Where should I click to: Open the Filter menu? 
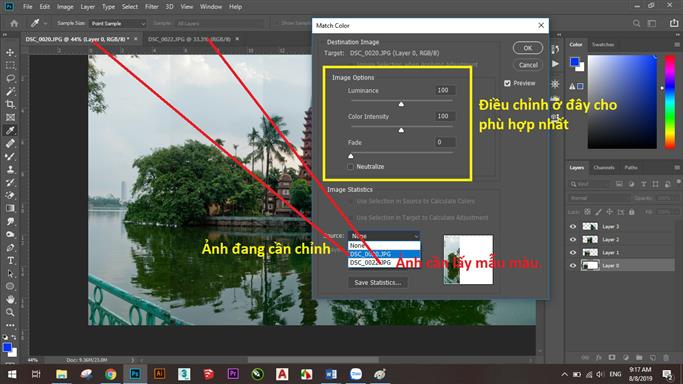152,7
